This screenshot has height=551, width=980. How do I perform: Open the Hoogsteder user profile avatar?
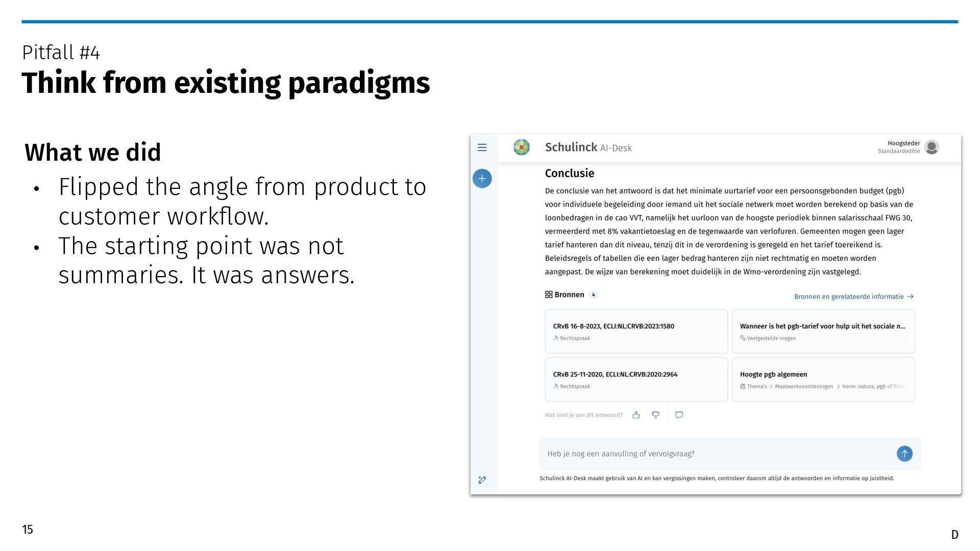[932, 147]
